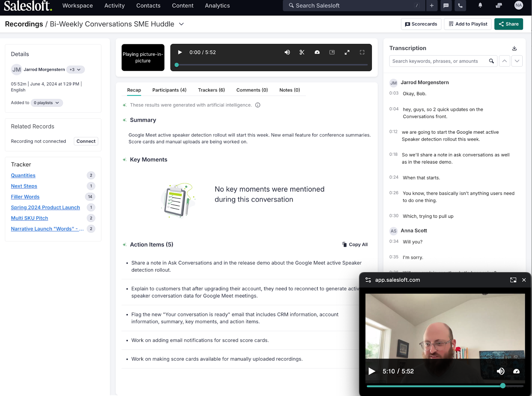
Task: Switch to the Recap tab
Action: tap(134, 90)
